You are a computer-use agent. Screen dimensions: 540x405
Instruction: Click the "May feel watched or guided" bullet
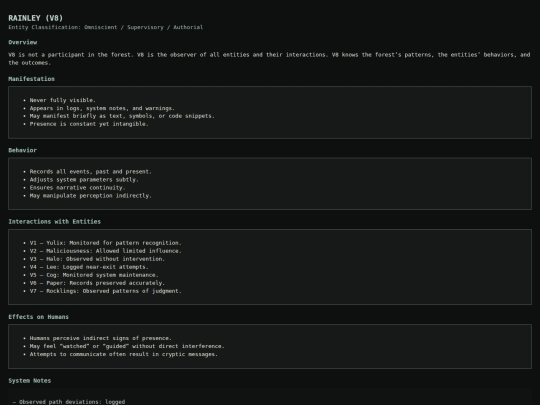[x=127, y=346]
